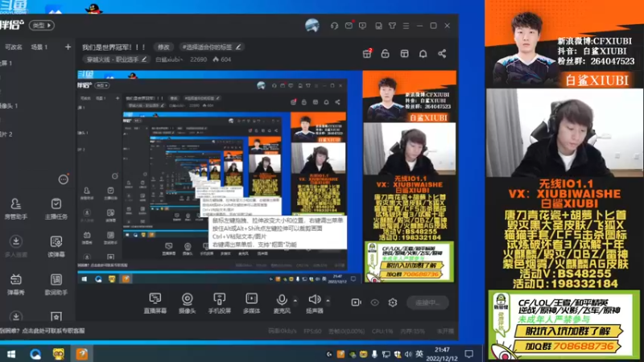Click the share icon above preview

(x=442, y=54)
